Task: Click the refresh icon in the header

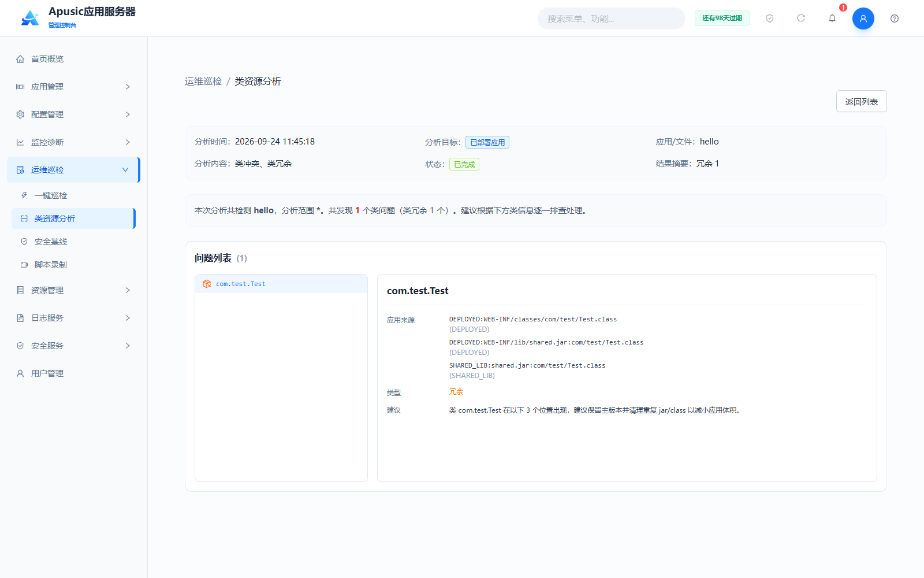Action: coord(801,18)
